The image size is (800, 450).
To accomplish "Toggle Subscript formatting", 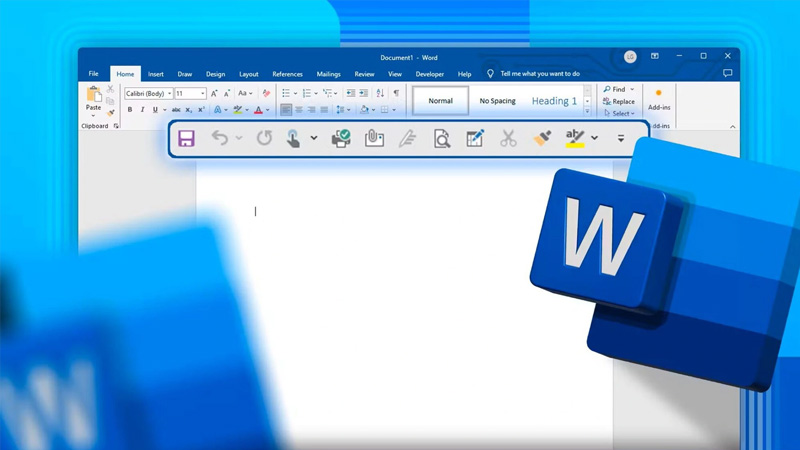I will tap(189, 110).
